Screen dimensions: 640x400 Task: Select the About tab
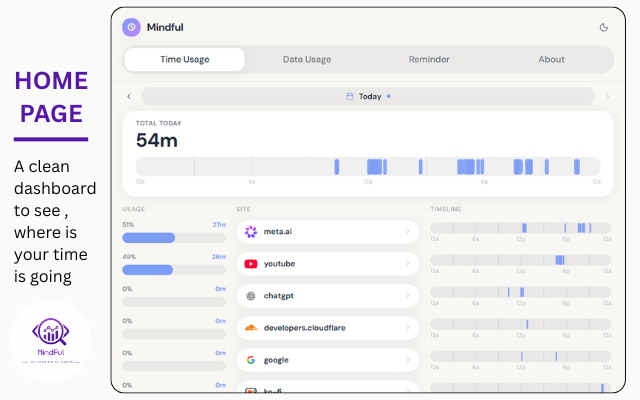pyautogui.click(x=551, y=60)
